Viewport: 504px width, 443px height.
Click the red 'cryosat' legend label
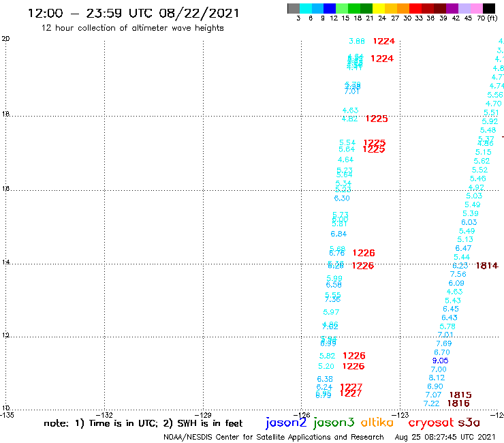[431, 423]
